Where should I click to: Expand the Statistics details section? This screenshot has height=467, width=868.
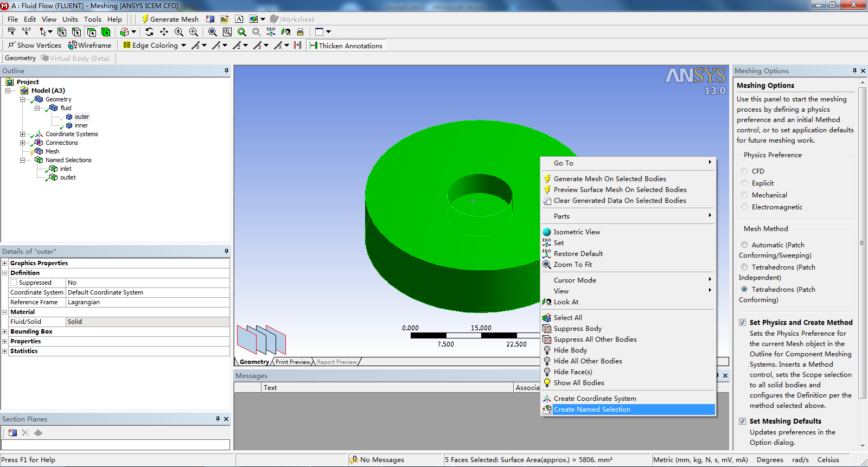[x=5, y=351]
